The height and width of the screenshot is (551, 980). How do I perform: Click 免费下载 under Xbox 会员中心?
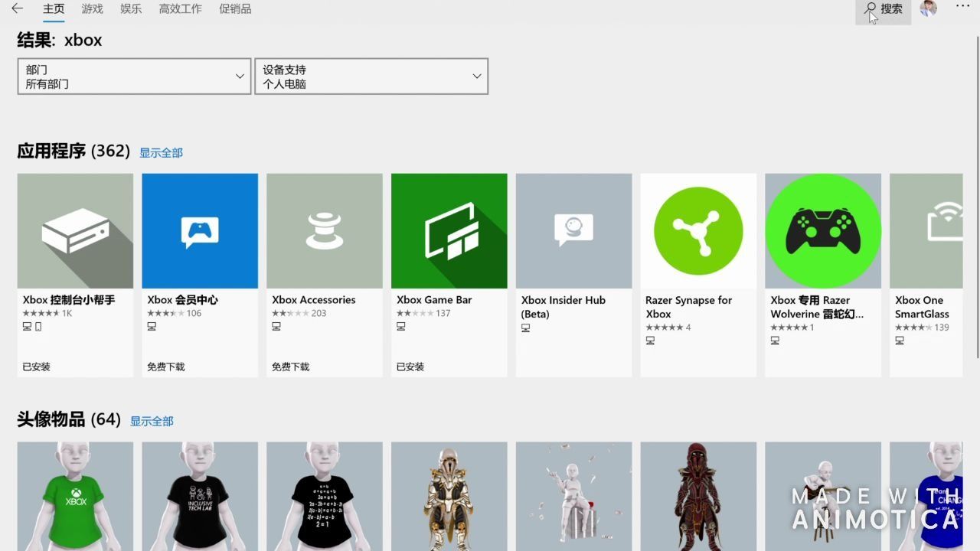coord(166,367)
